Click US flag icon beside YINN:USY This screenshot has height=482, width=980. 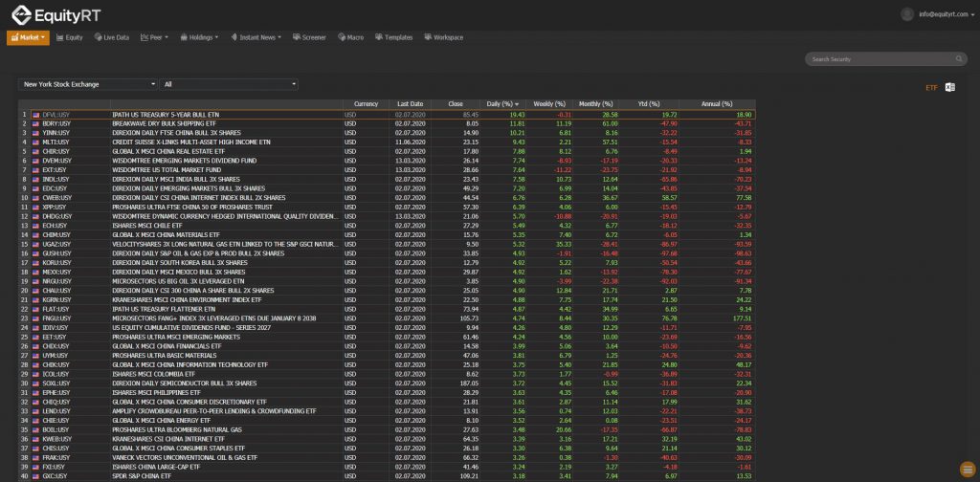coord(35,133)
